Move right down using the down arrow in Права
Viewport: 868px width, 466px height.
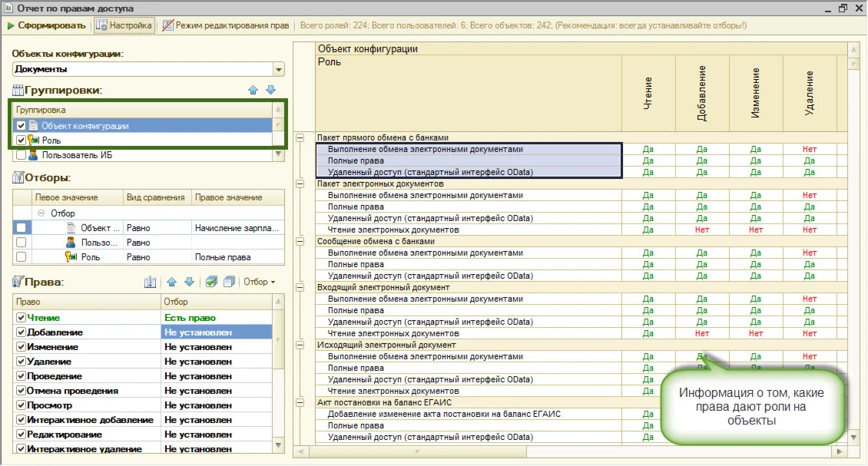(x=189, y=283)
